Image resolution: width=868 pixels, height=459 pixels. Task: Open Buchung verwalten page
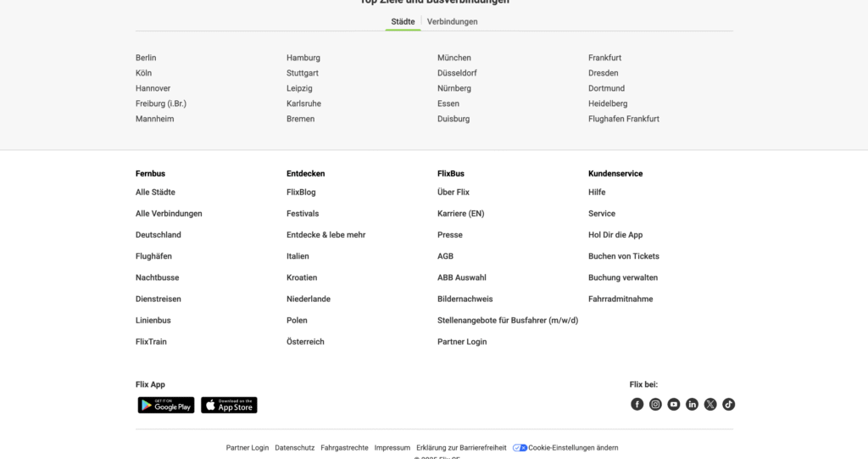click(622, 277)
